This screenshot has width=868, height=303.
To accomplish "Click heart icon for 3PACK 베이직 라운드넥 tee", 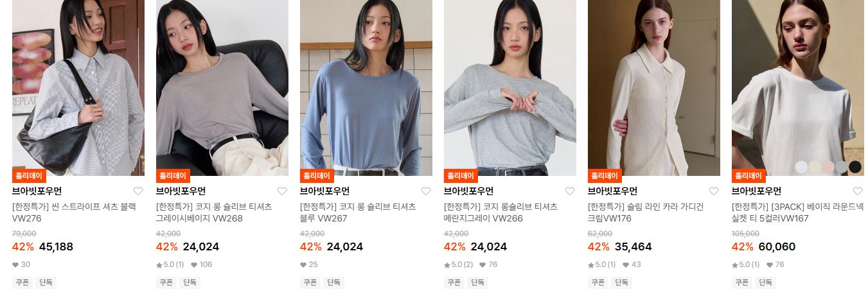I will 858,191.
